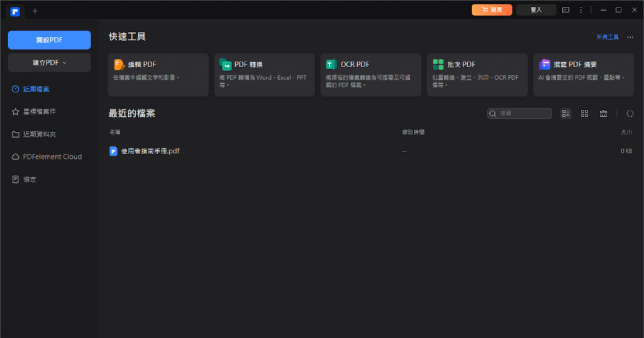Screen dimensions: 644x338
Task: Click the clock icon beside 近期檔案
Action: (16, 89)
